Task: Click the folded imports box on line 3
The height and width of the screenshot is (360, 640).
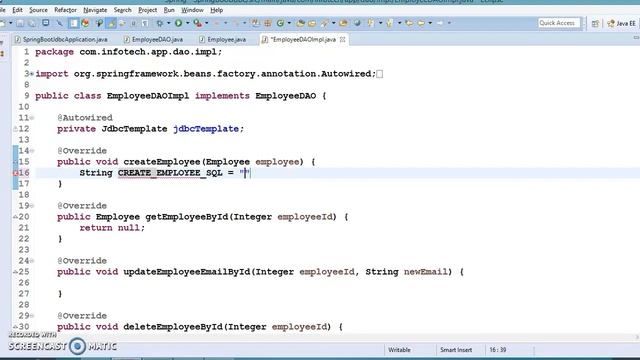Action: click(380, 74)
